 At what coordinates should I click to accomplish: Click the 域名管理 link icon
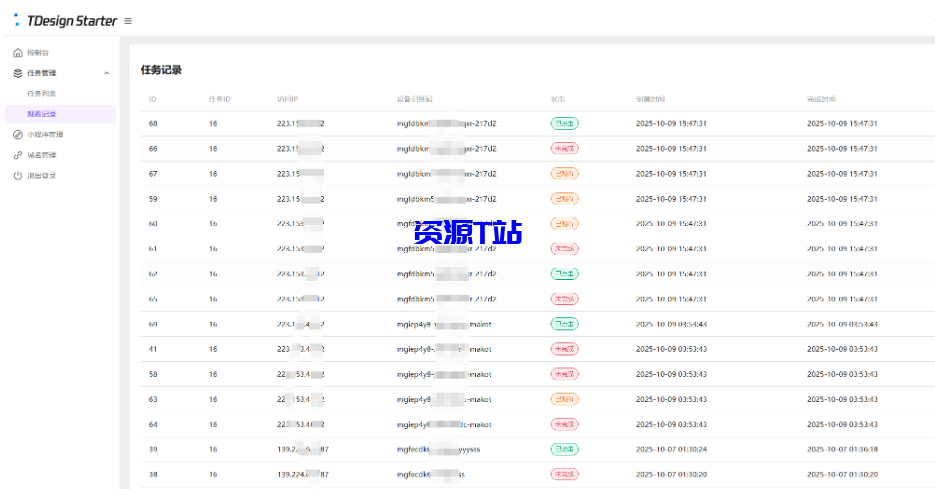18,155
